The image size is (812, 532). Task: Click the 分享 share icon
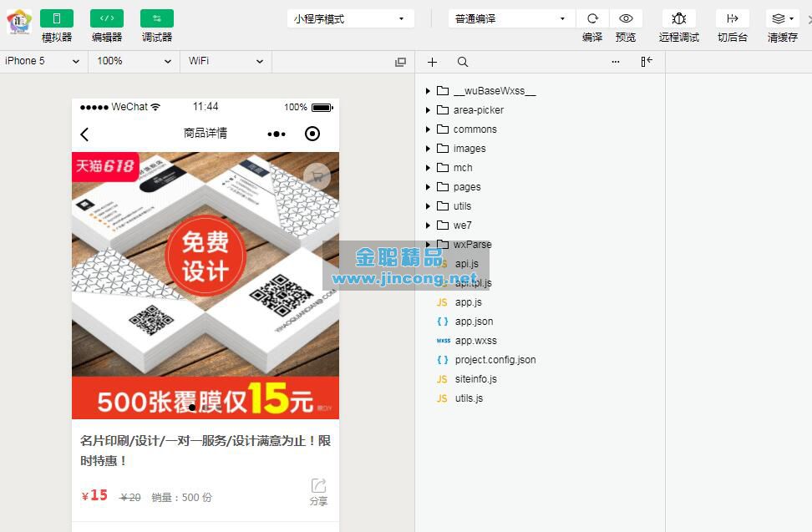318,492
